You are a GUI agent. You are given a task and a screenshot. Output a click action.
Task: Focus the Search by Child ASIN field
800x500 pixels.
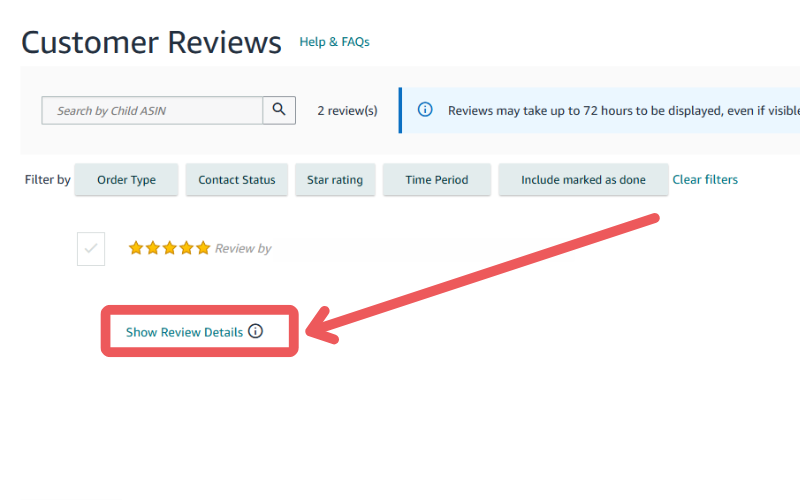(152, 110)
